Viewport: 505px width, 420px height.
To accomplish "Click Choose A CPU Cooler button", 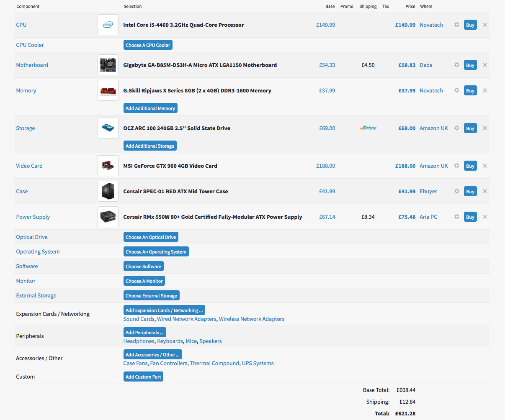I will [148, 45].
